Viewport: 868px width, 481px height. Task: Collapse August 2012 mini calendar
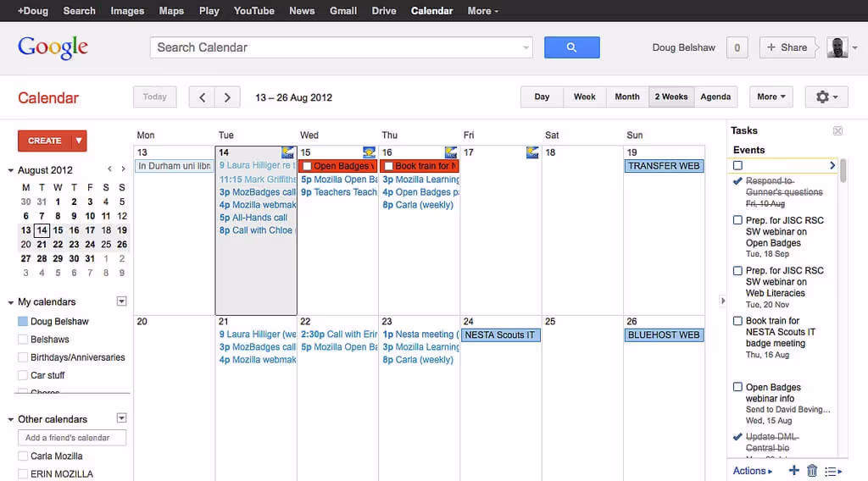(x=10, y=170)
